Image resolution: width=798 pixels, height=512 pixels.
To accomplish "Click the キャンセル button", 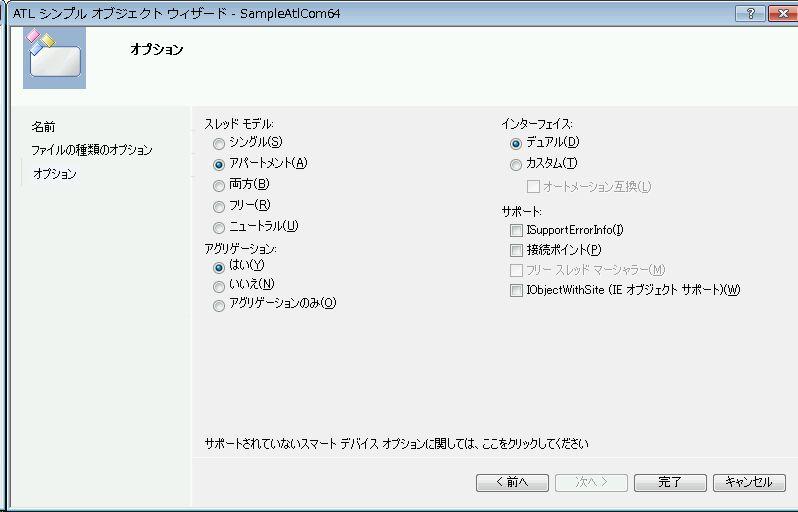I will pyautogui.click(x=748, y=482).
